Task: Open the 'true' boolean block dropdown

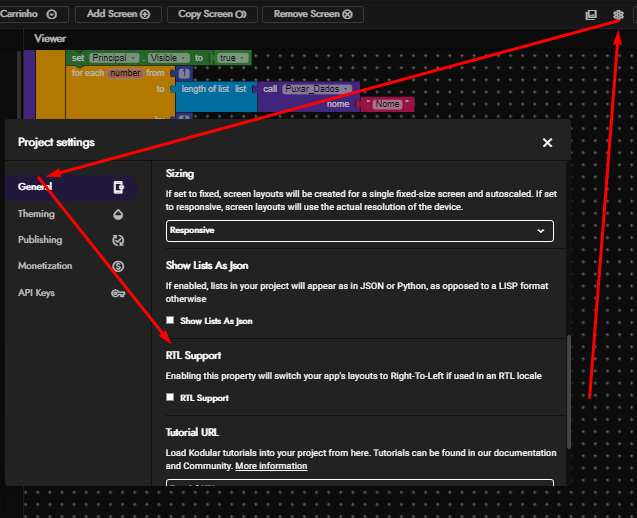Action: coord(233,58)
